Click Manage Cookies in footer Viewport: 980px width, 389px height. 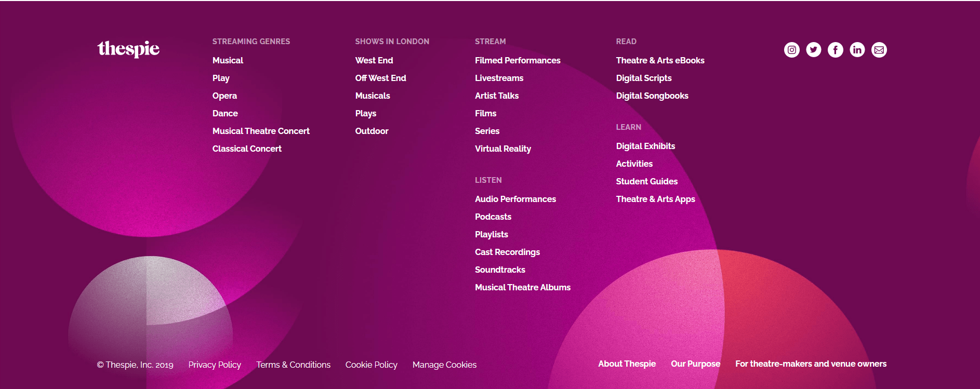coord(444,365)
